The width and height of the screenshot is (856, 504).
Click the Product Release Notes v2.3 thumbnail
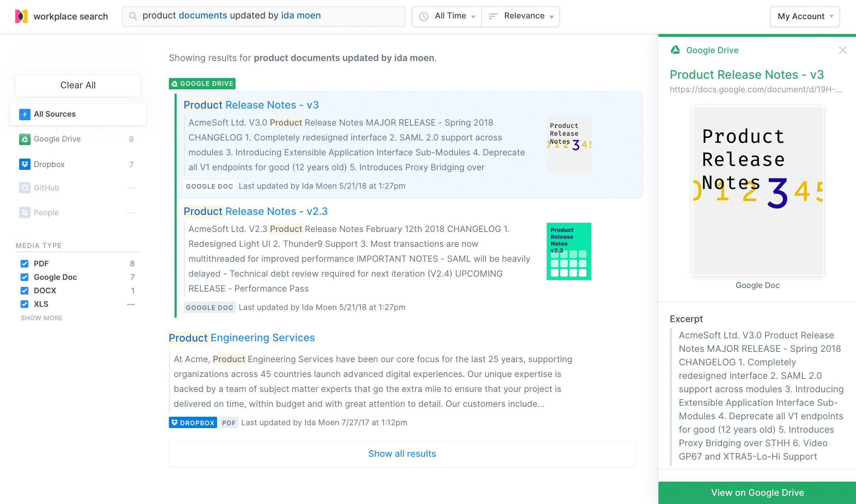coord(569,251)
